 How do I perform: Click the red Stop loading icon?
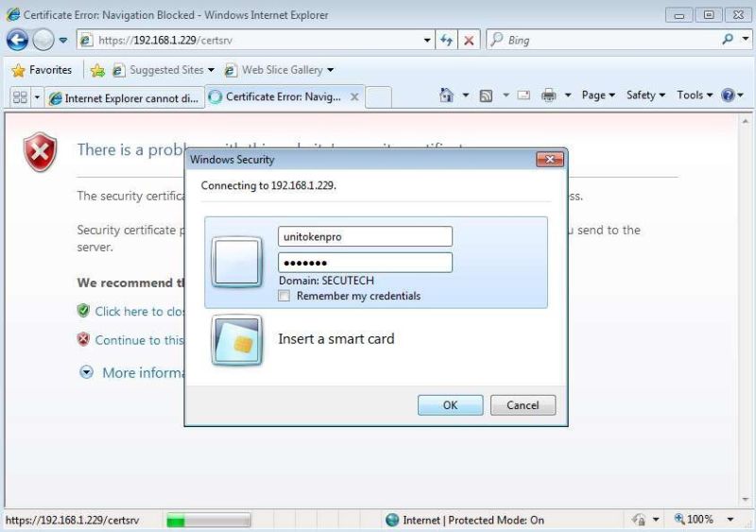coord(469,41)
